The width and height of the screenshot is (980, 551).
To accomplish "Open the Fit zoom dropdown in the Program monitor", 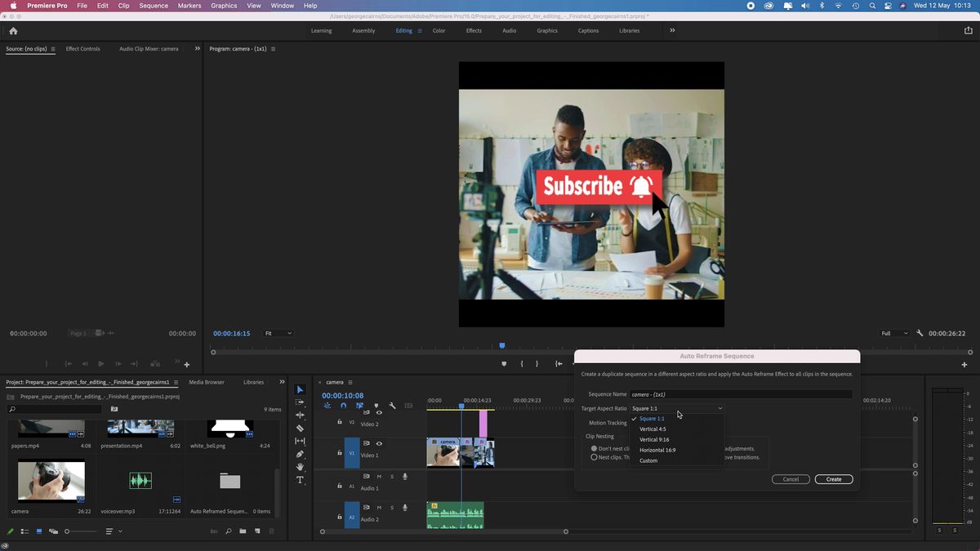I will tap(278, 333).
